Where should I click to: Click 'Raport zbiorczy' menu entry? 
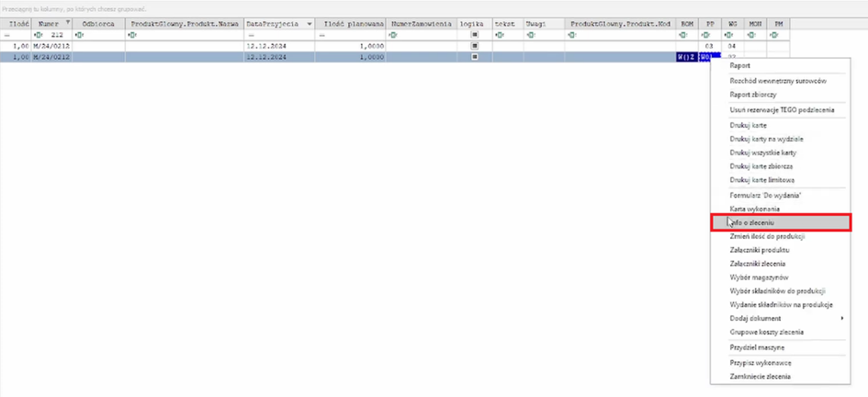[753, 95]
